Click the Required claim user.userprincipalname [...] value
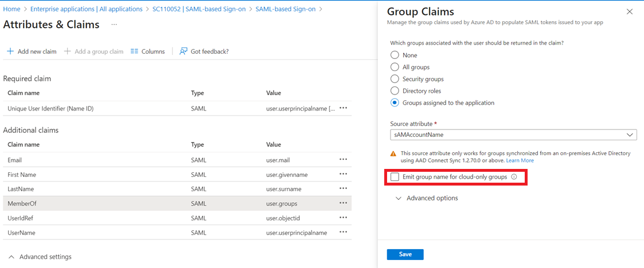The width and height of the screenshot is (644, 268). point(301,108)
